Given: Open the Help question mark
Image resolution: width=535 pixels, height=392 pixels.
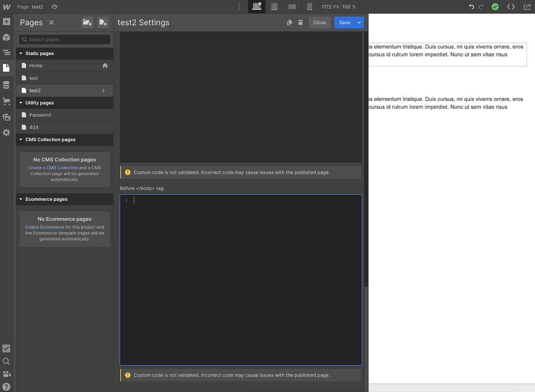Looking at the screenshot, I should 6,387.
